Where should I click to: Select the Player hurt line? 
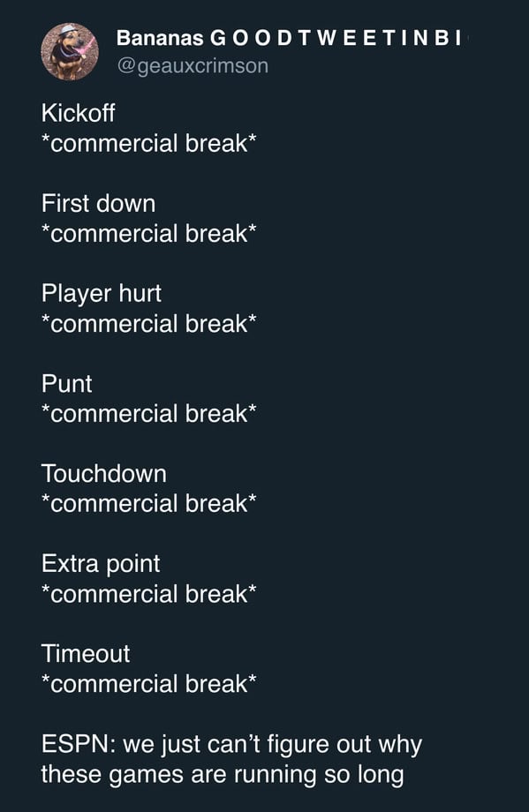coord(102,293)
